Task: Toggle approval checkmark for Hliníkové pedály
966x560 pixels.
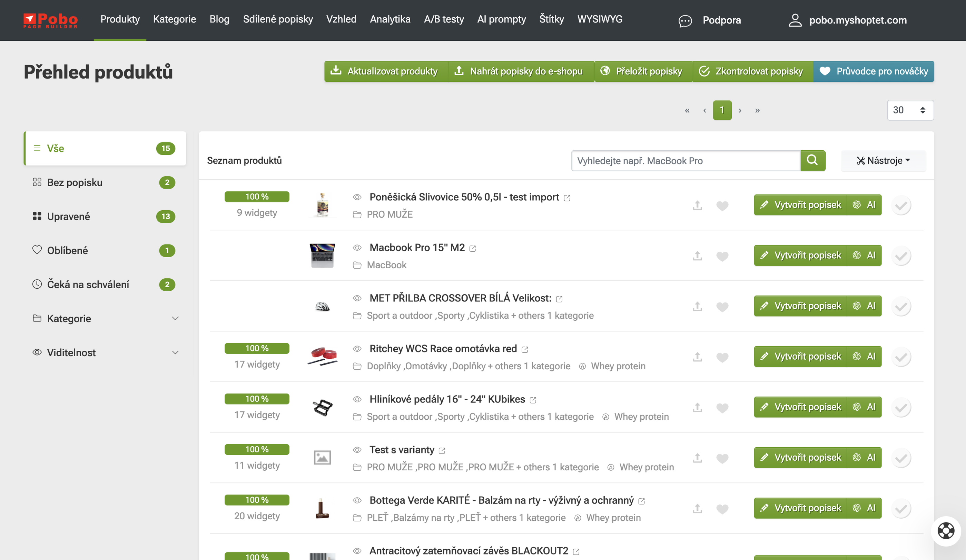Action: [x=901, y=408]
